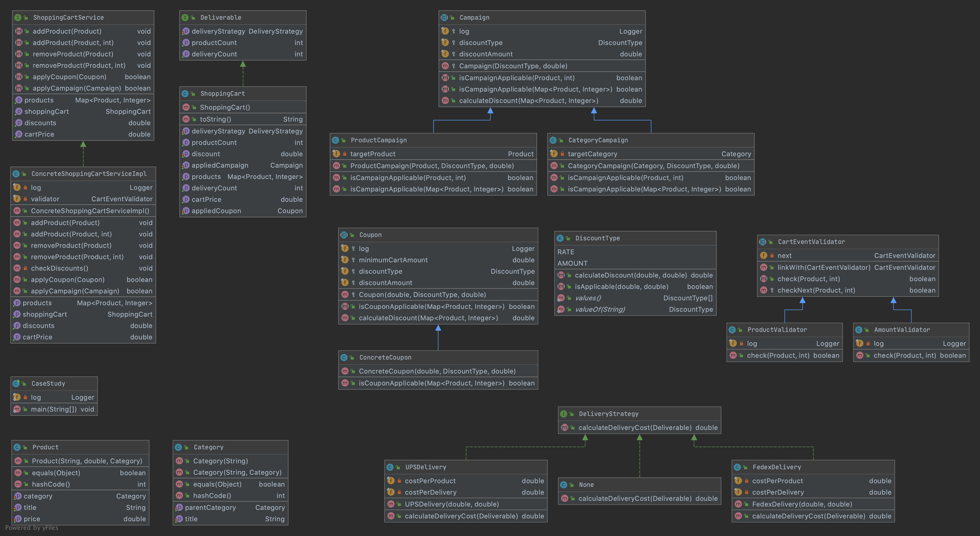Click the interface icon beside ShoppingCartService
The height and width of the screenshot is (536, 980).
(18, 18)
